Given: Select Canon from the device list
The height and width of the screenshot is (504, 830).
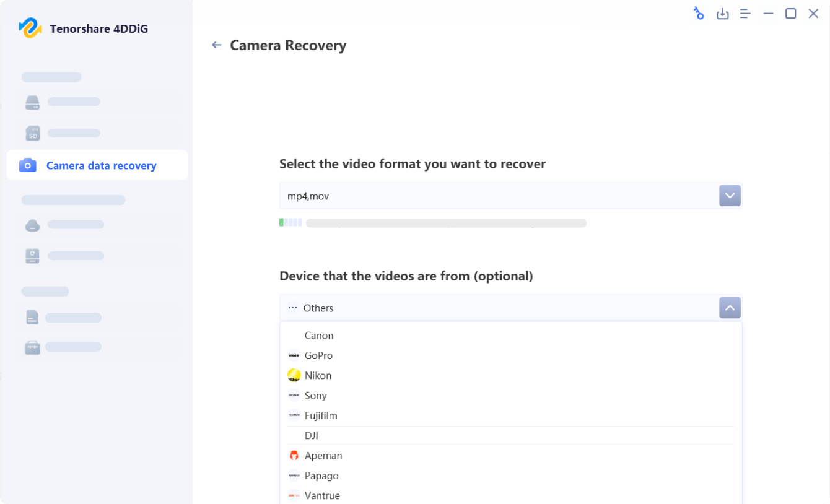Looking at the screenshot, I should (x=319, y=336).
